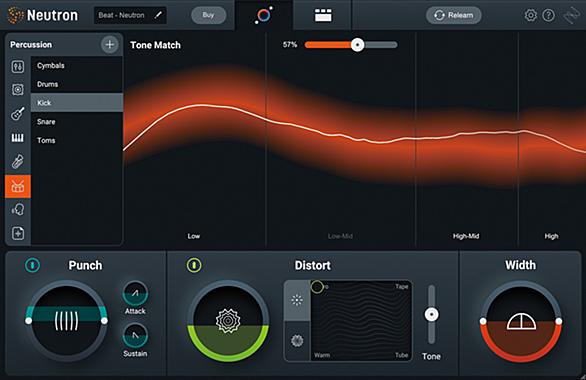Click the Sustain knob
The width and height of the screenshot is (586, 380).
(x=135, y=336)
